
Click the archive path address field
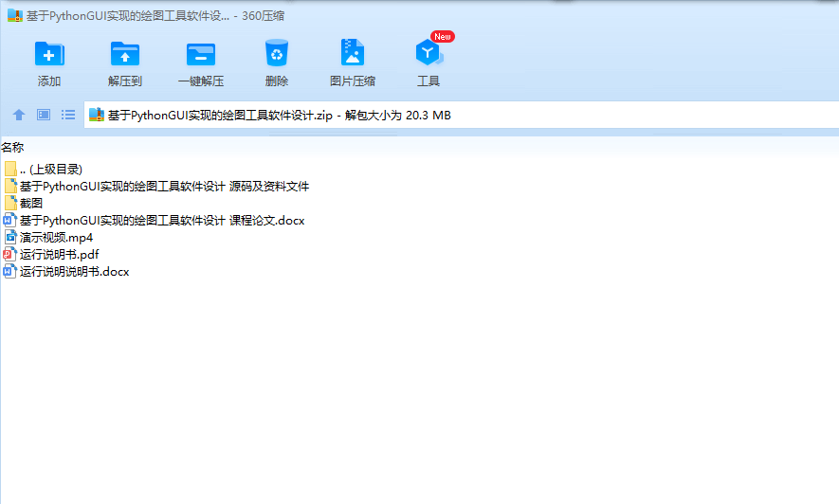click(x=462, y=115)
